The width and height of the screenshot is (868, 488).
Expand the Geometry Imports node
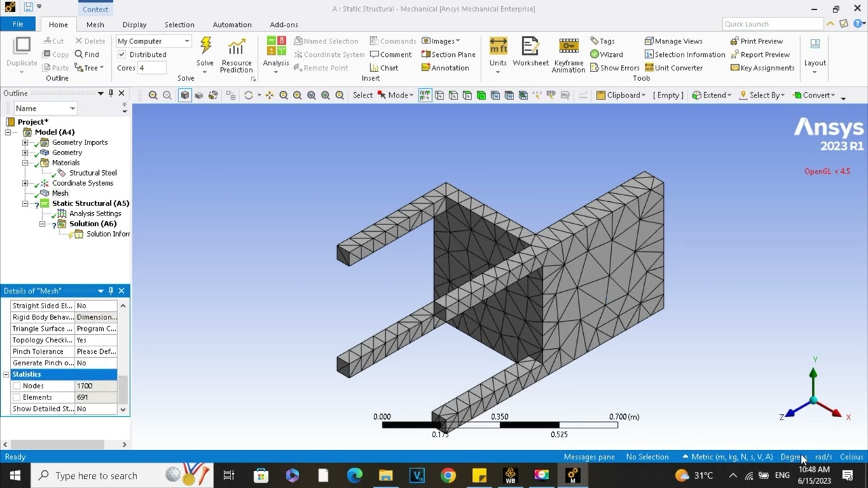[25, 142]
